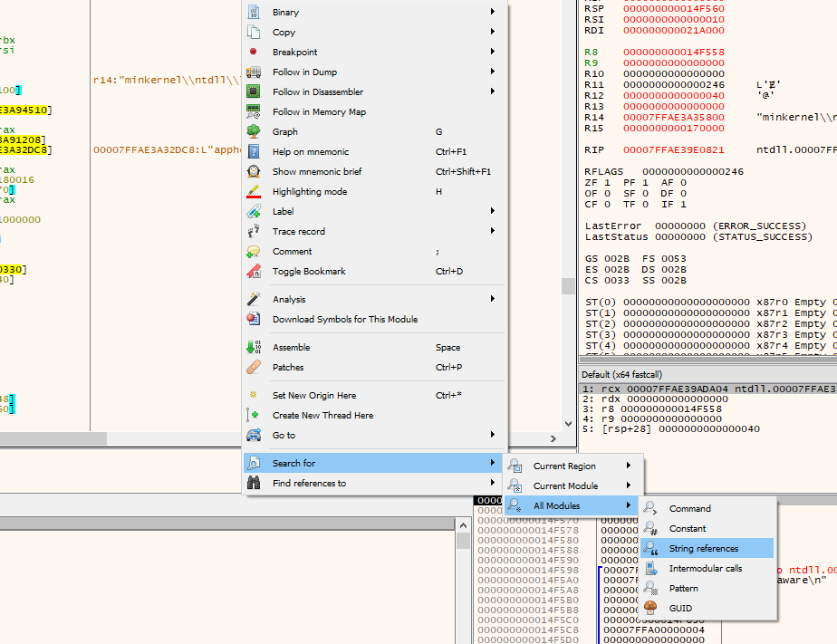Expand the Current Region submenu arrow
837x644 pixels.
click(x=629, y=466)
